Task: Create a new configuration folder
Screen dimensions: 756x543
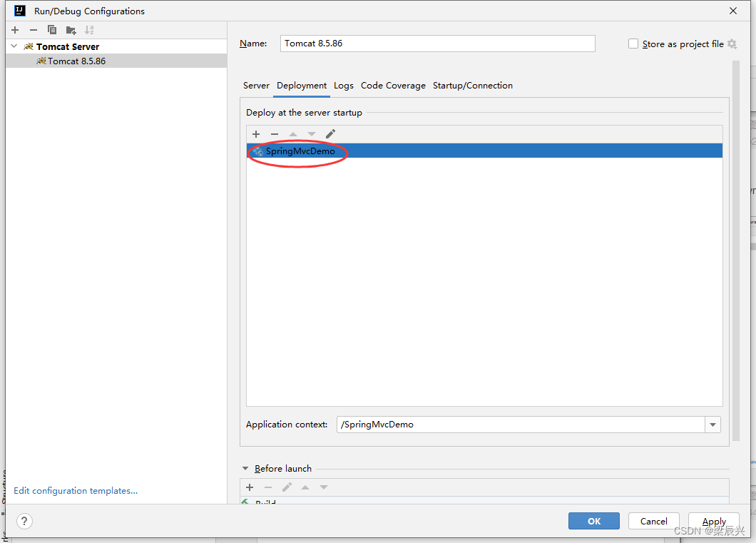Action: click(71, 30)
